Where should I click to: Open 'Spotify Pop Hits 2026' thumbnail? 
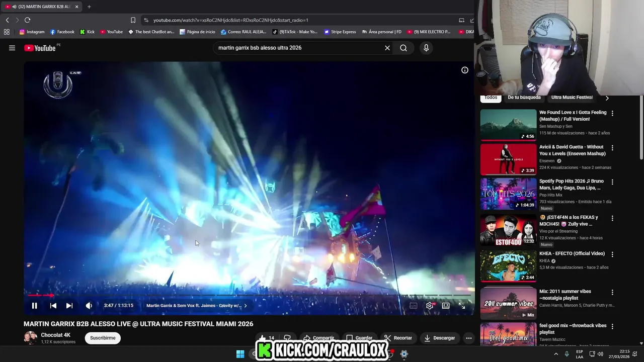[x=508, y=194]
